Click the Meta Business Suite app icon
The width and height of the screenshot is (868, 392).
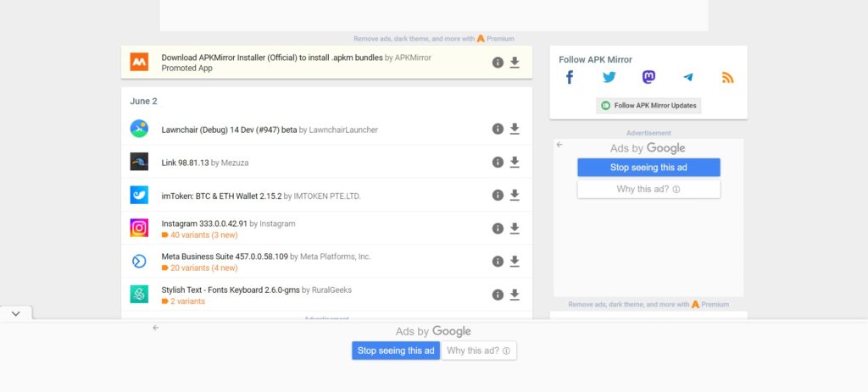[139, 261]
